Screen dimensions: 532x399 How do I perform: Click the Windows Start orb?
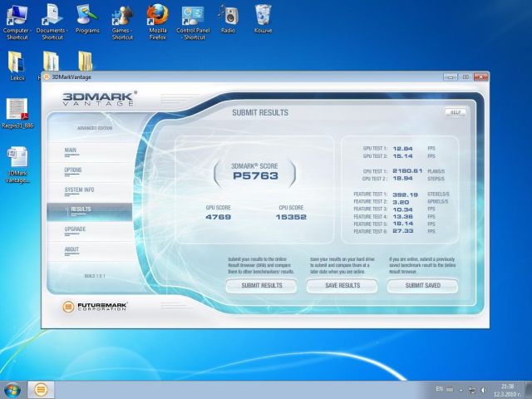pos(12,390)
